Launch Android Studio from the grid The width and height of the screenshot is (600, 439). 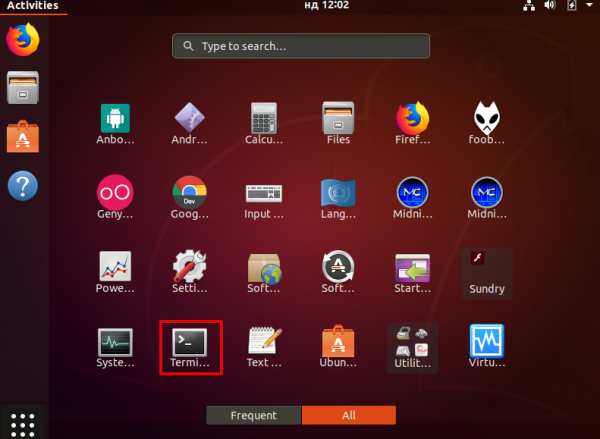click(x=189, y=123)
